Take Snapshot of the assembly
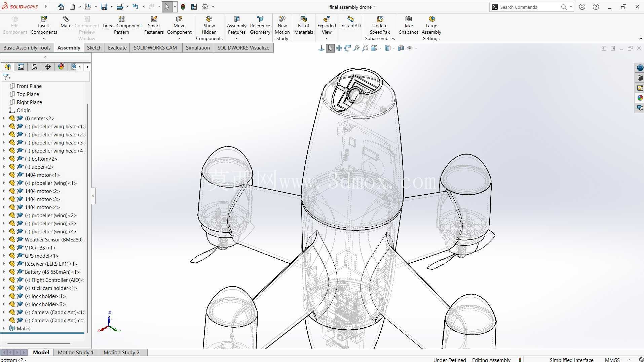Viewport: 644px width, 362px height. click(408, 25)
